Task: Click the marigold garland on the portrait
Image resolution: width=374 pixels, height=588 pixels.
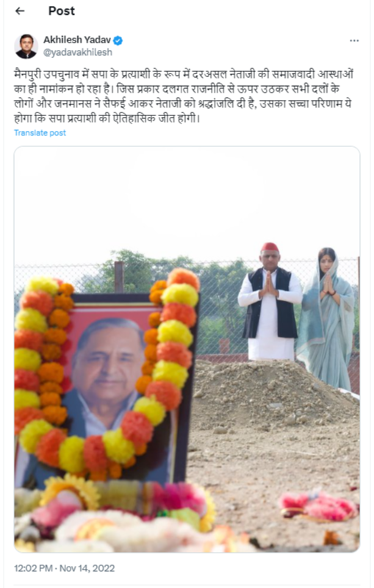Action: pyautogui.click(x=107, y=375)
